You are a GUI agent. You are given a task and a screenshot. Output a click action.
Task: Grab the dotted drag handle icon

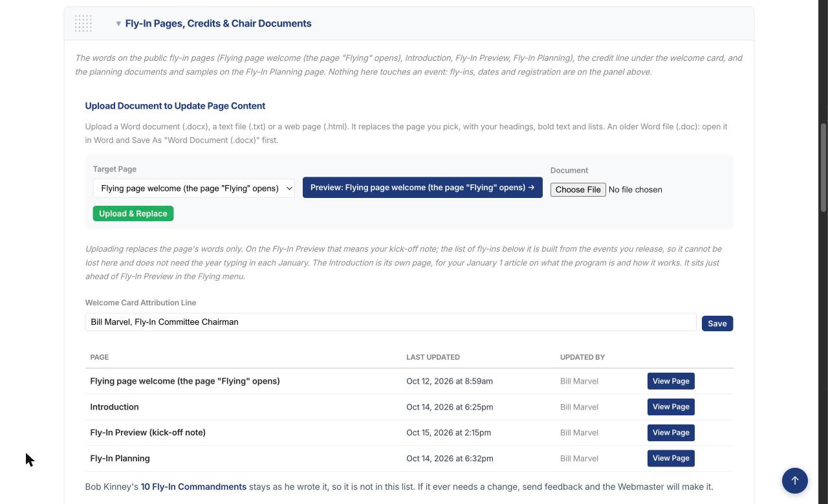point(83,23)
